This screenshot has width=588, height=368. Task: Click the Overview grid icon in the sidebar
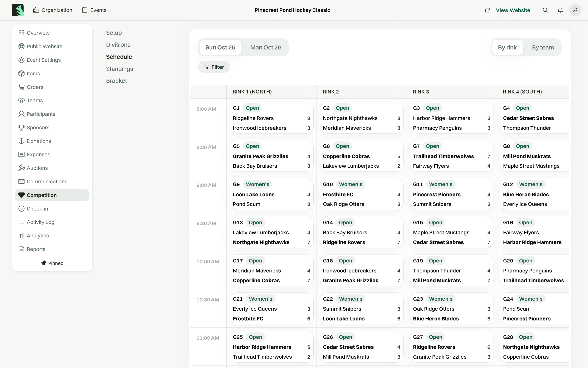(21, 33)
